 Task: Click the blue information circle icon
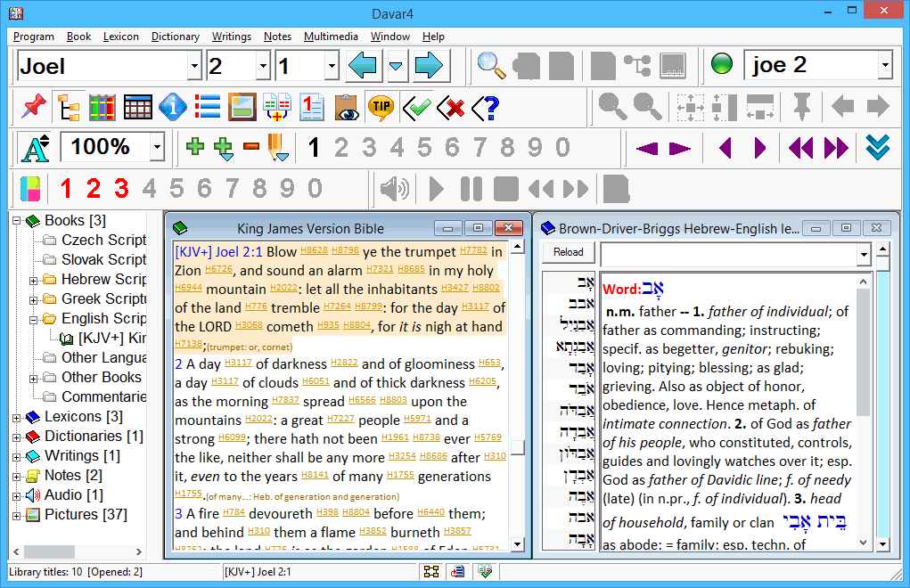click(x=172, y=107)
